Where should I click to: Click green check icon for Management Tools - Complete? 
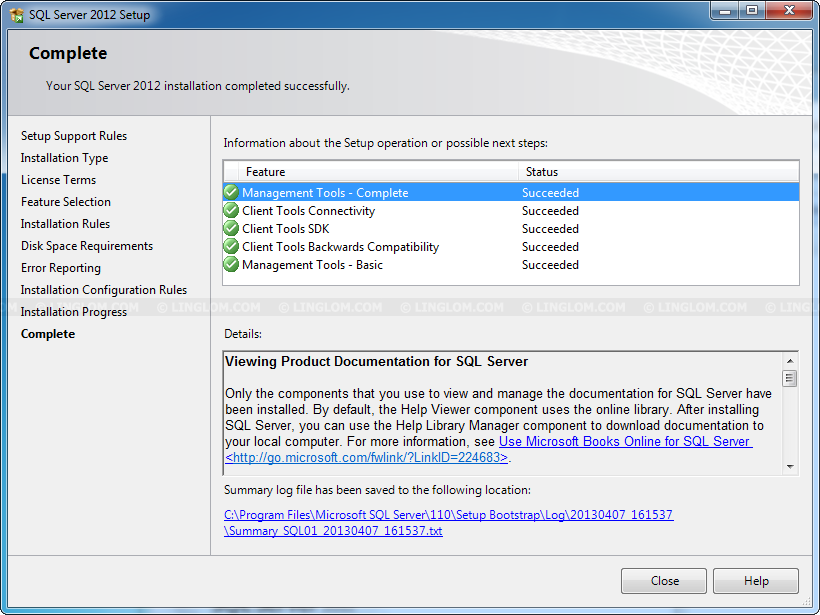click(231, 192)
